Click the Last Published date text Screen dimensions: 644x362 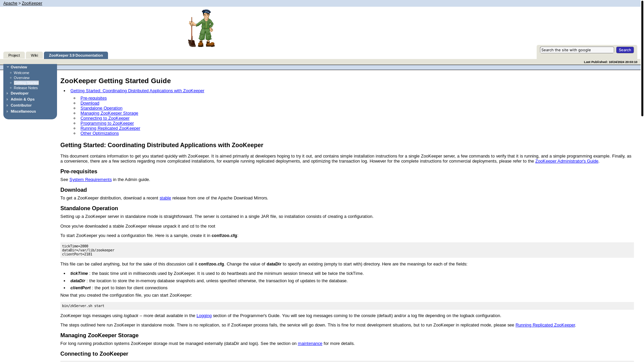pyautogui.click(x=610, y=62)
